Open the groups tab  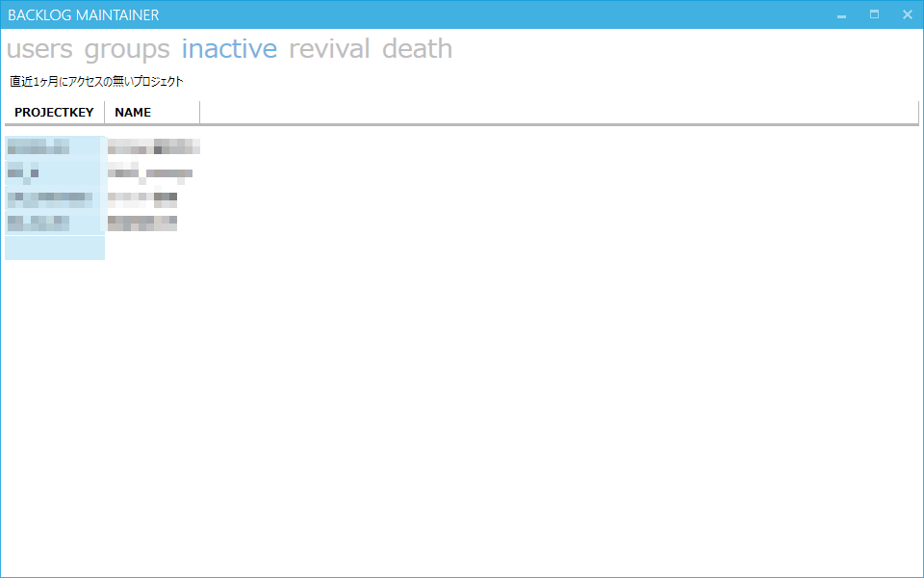(x=127, y=49)
